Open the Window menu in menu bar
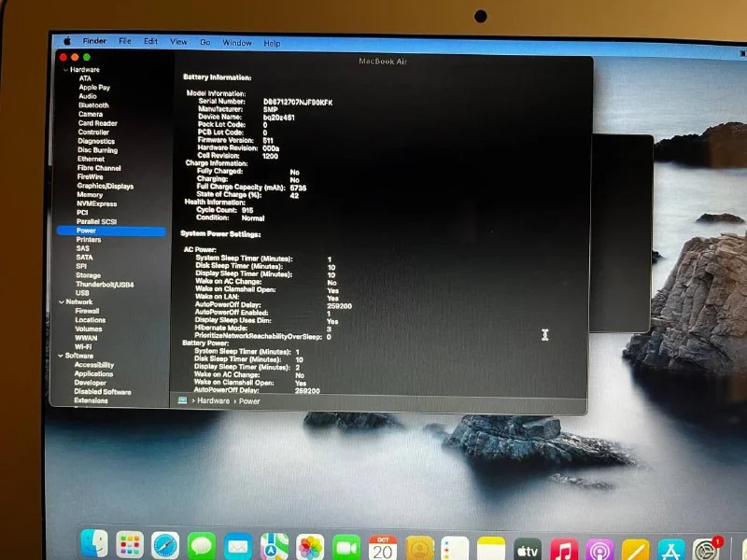Image resolution: width=747 pixels, height=560 pixels. tap(237, 43)
